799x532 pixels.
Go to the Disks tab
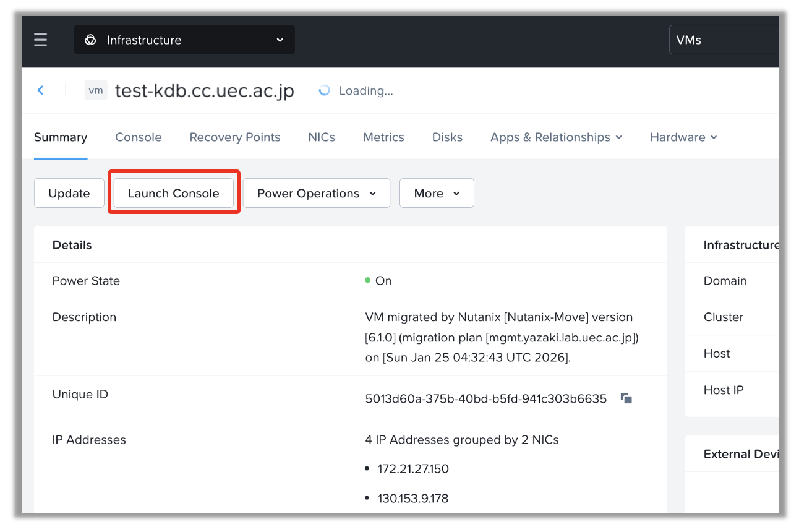coord(447,137)
